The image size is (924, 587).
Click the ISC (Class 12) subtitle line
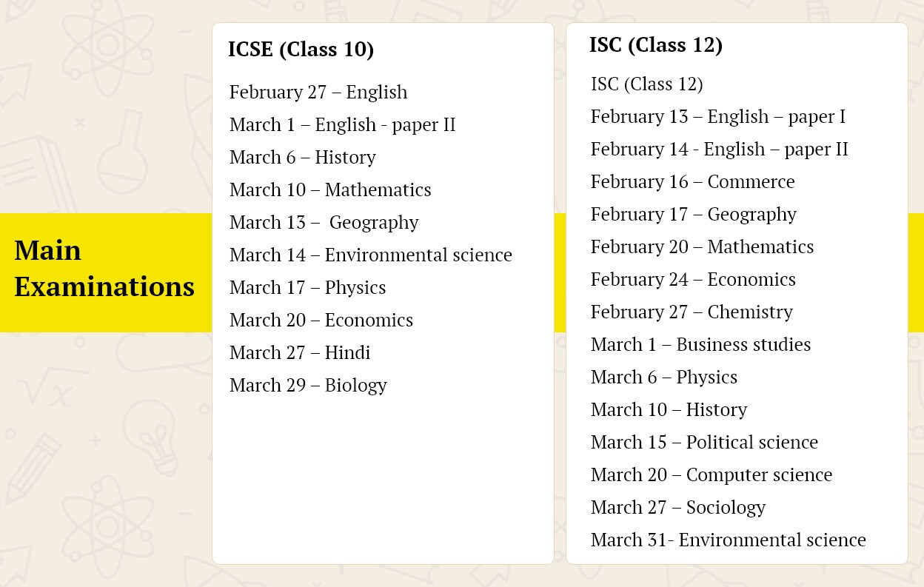[x=647, y=84]
